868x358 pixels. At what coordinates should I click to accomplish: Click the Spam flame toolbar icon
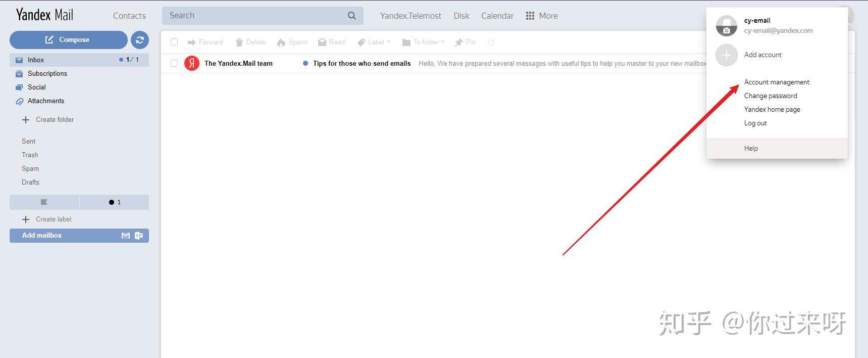click(281, 42)
